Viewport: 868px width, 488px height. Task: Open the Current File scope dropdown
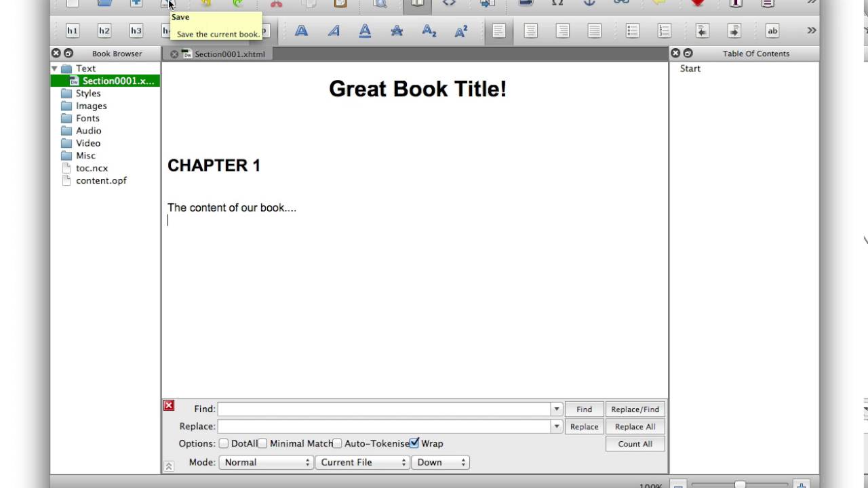pos(362,462)
